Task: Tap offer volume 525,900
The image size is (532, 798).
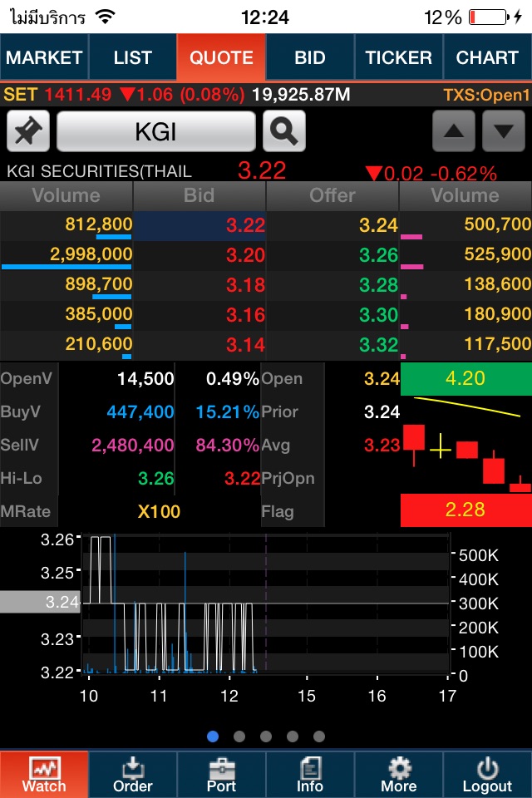Action: 497,254
